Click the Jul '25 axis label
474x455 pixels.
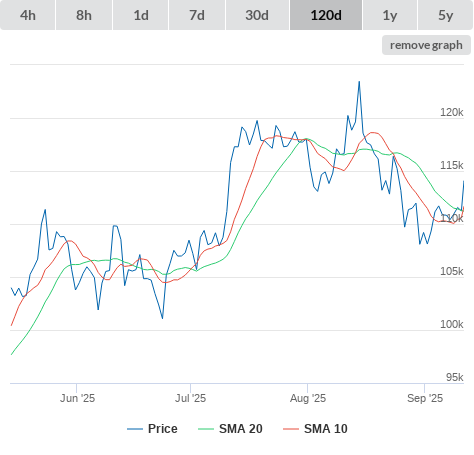click(x=191, y=398)
